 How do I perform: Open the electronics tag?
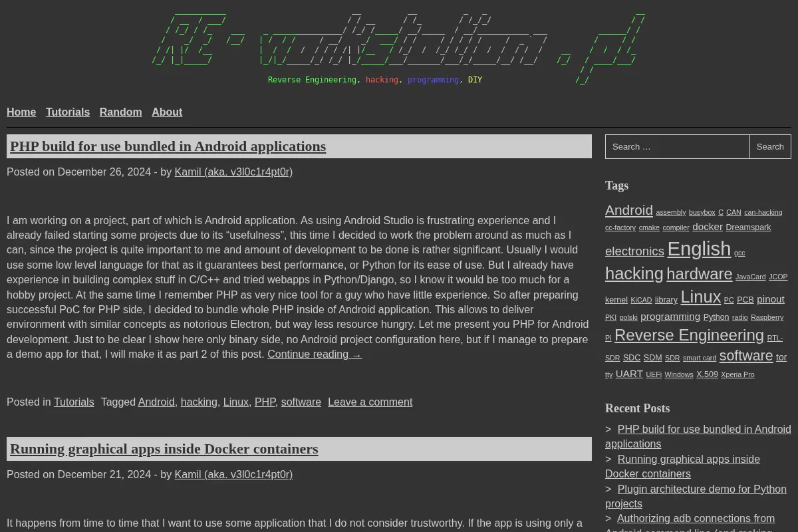click(634, 251)
